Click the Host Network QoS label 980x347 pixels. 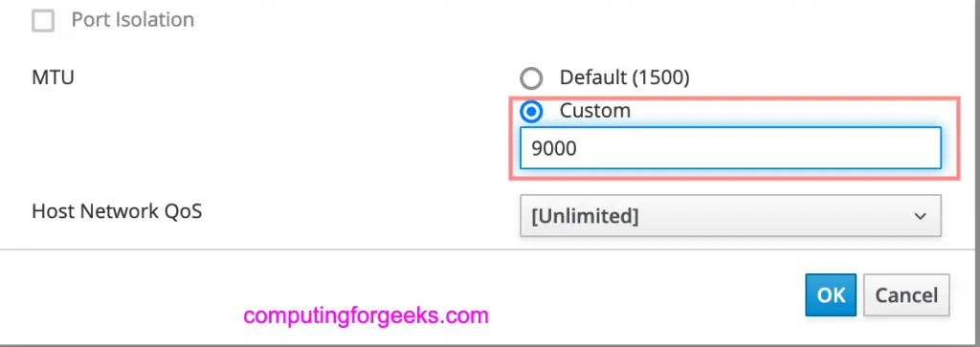point(117,211)
